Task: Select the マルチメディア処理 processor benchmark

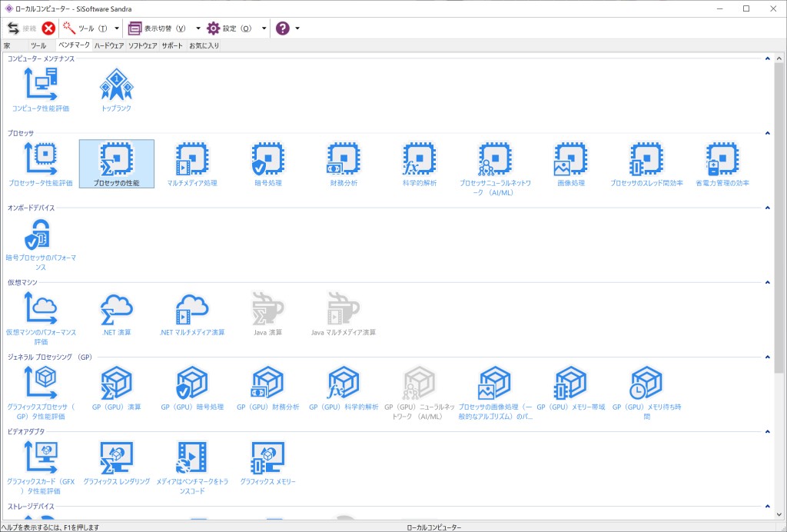Action: pos(192,159)
